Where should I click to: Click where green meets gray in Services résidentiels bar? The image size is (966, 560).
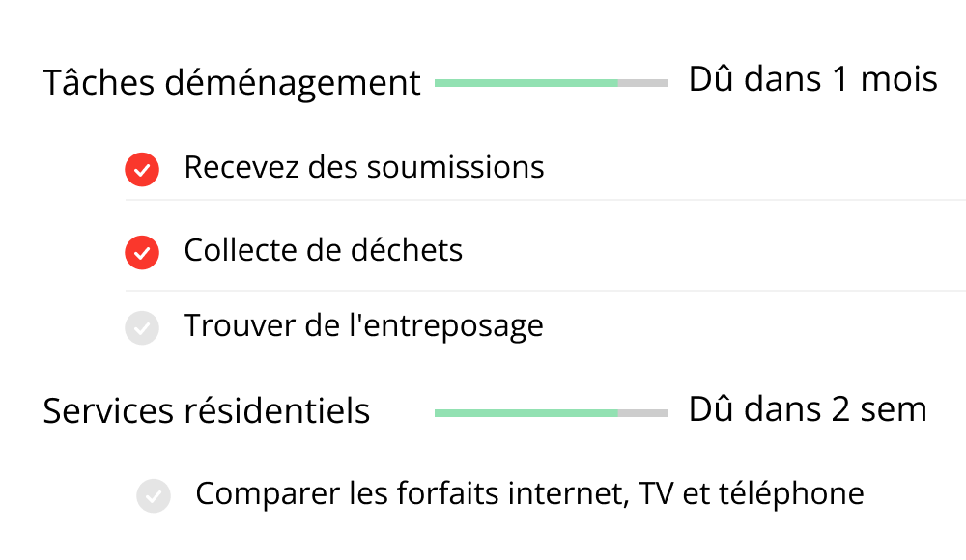tap(618, 413)
